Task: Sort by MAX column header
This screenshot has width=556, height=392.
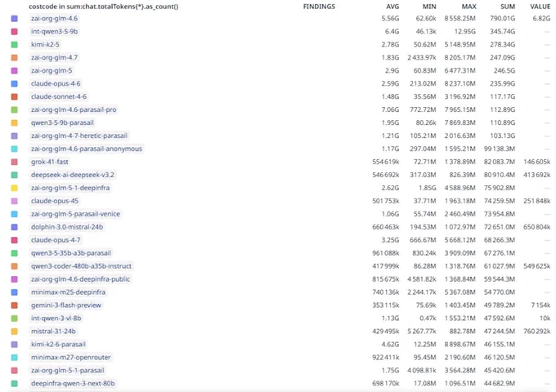Action: coord(469,7)
